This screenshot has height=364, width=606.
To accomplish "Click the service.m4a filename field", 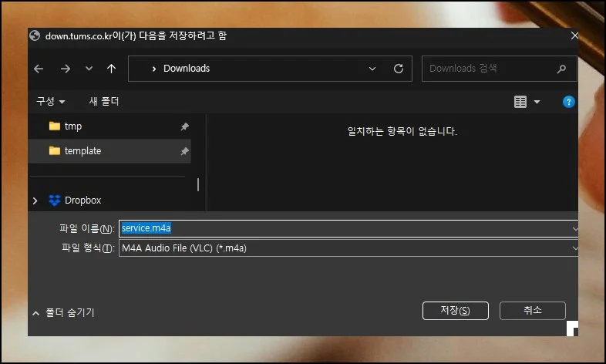I will 347,228.
